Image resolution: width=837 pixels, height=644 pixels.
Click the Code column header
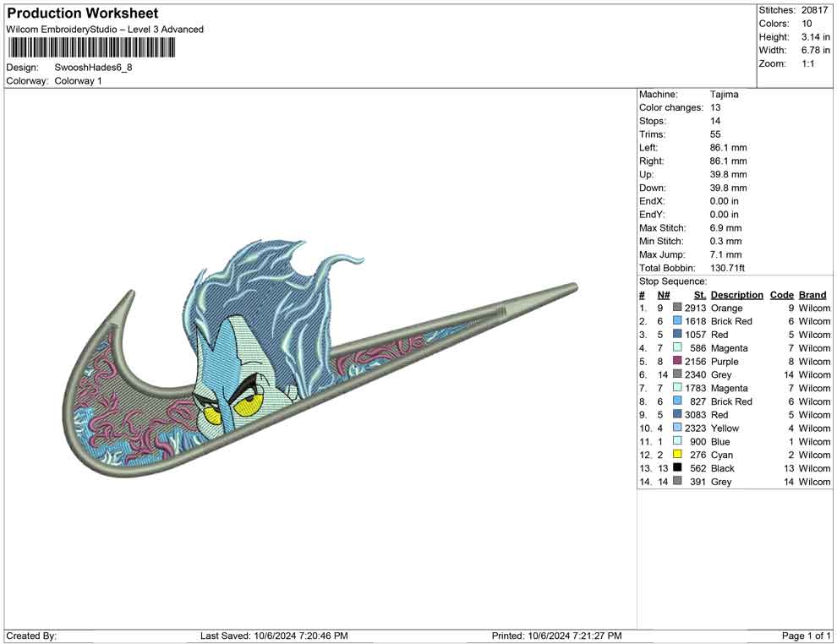781,295
